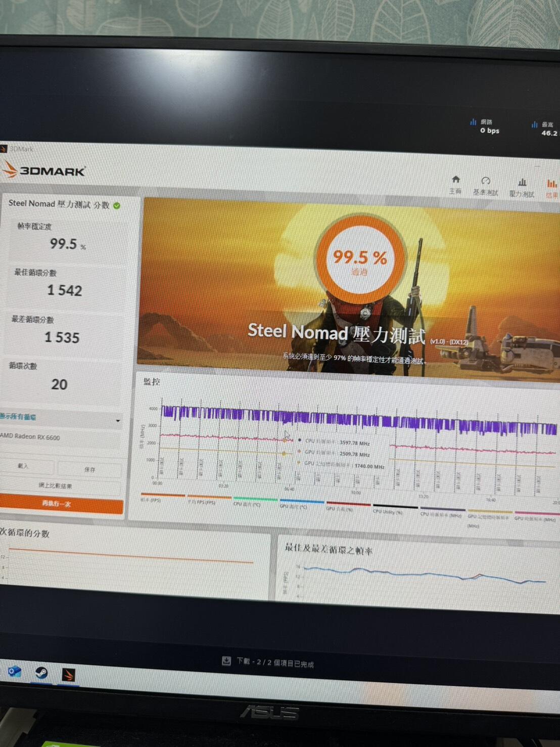This screenshot has height=747, width=560.
Task: Click the Steel Nomad banner title text
Action: [337, 333]
